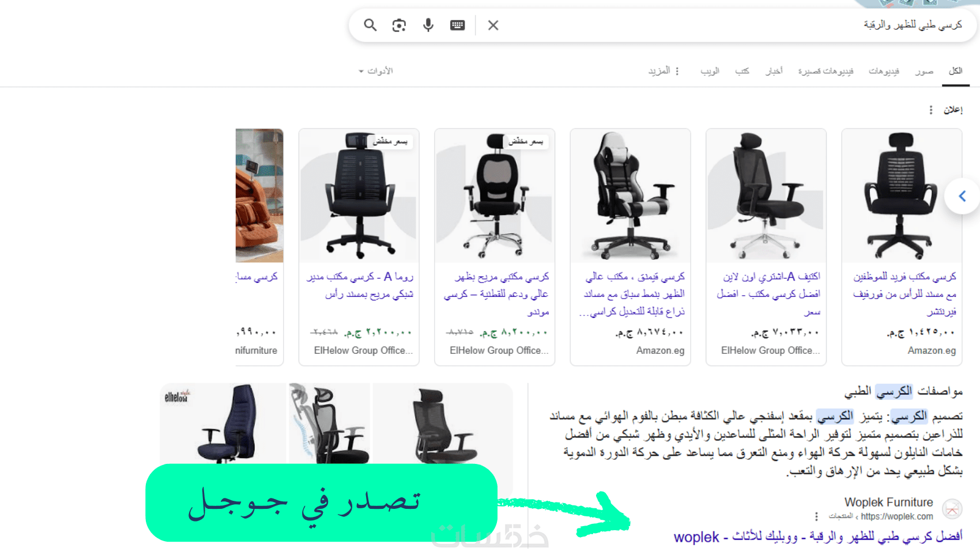Image resolution: width=980 pixels, height=559 pixels.
Task: Click three-dot options beside woplek.com URL
Action: [816, 516]
